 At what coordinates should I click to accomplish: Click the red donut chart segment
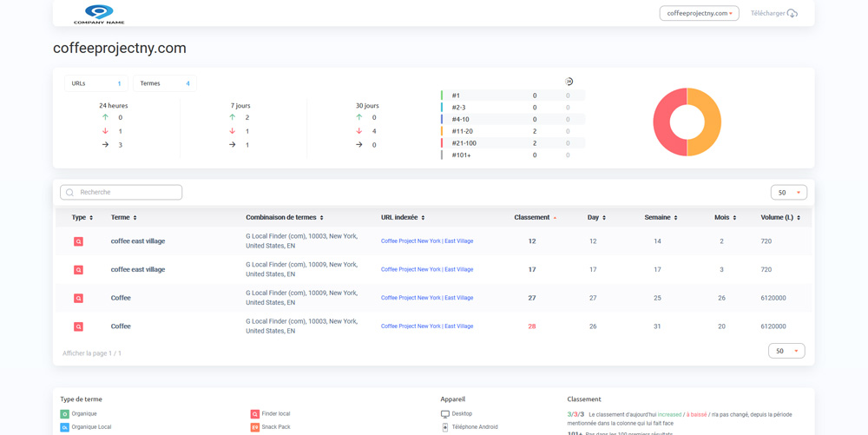click(661, 122)
